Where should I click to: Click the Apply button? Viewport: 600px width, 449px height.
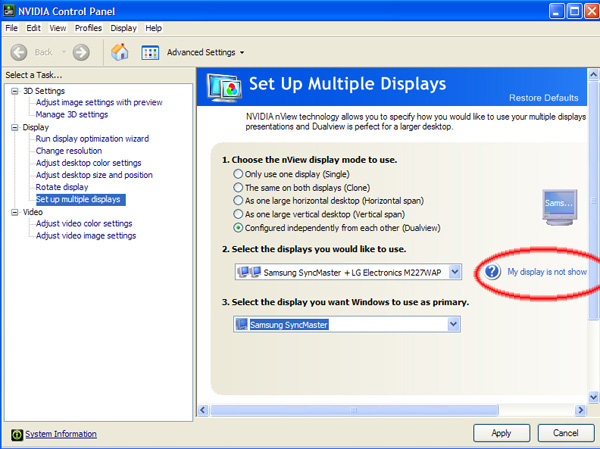click(501, 433)
